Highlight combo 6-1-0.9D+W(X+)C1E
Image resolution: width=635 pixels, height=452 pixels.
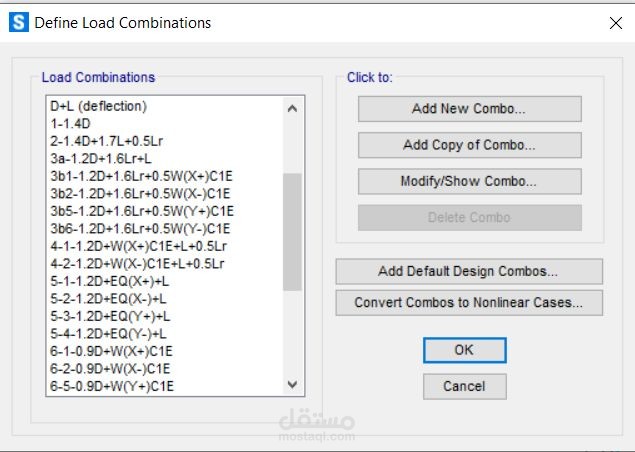112,351
